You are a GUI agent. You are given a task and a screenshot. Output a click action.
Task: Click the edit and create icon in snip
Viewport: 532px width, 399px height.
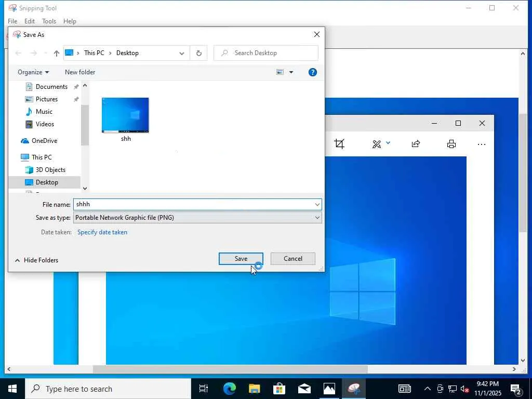click(377, 144)
